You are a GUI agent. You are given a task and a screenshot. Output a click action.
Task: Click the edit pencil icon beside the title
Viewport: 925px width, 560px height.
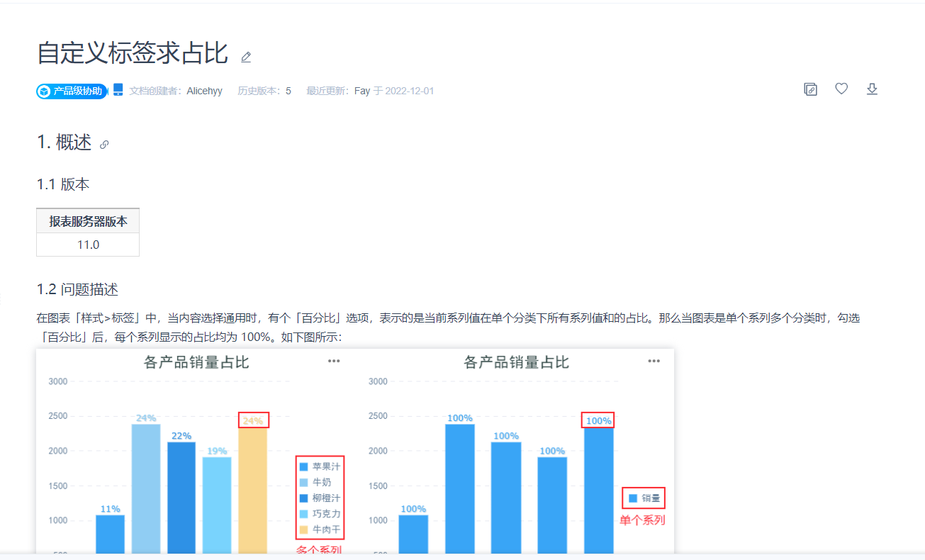point(246,57)
